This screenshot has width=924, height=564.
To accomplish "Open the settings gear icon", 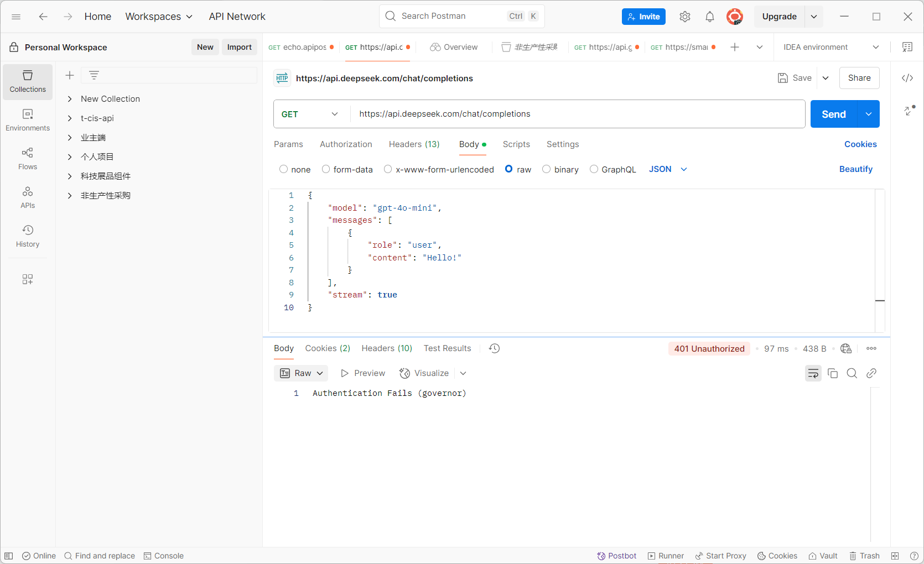I will coord(685,17).
